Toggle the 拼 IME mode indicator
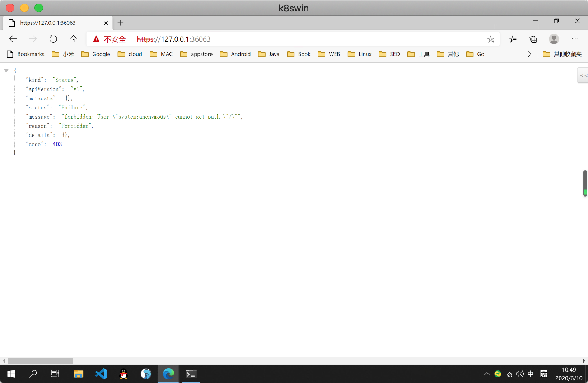The width and height of the screenshot is (588, 383). [x=544, y=374]
